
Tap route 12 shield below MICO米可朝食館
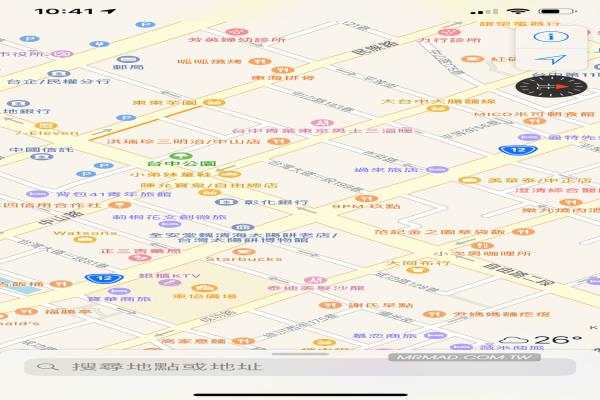518,150
